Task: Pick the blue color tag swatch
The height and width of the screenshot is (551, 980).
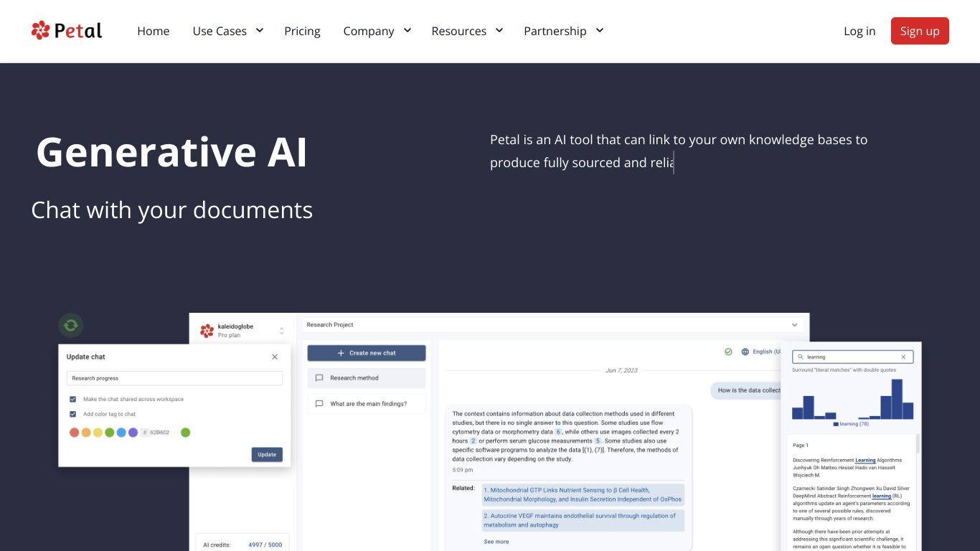Action: coord(121,433)
